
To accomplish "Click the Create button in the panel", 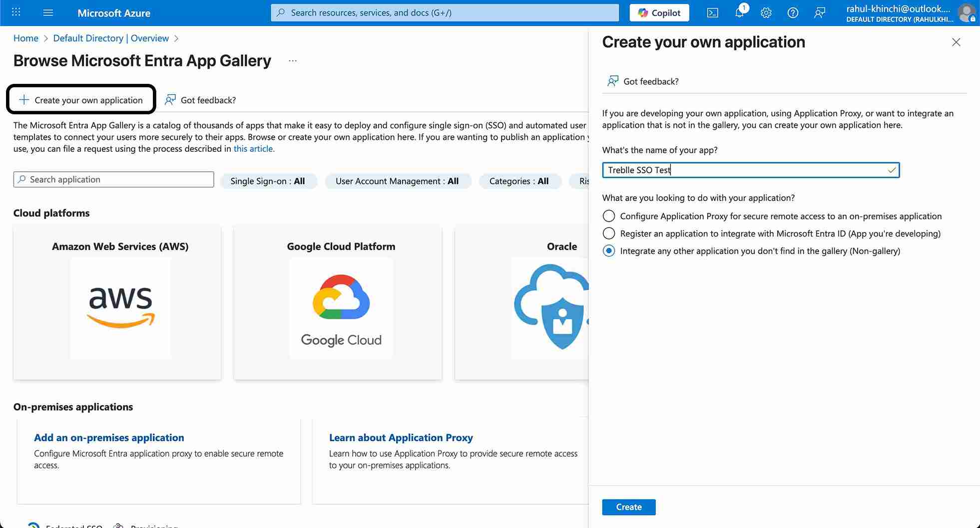I will coord(628,507).
